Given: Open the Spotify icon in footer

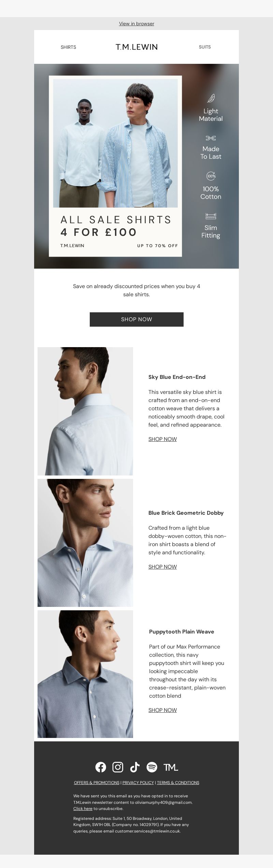Looking at the screenshot, I should tap(152, 767).
